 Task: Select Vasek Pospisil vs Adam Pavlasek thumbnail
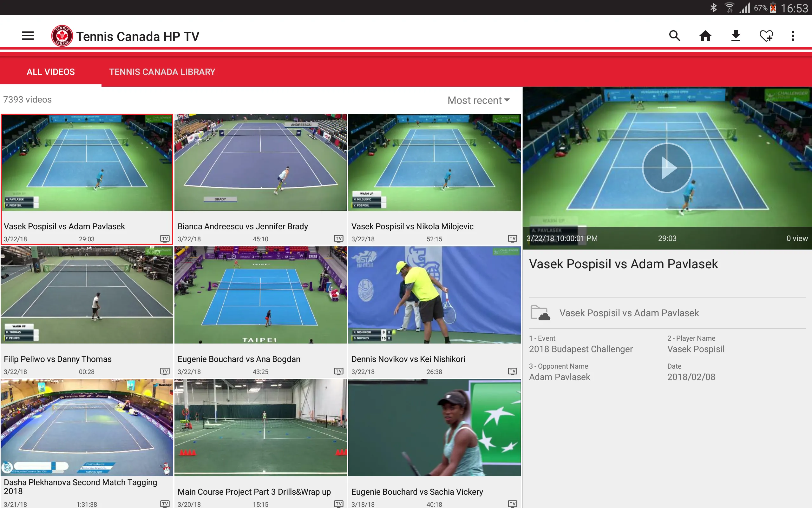[87, 162]
